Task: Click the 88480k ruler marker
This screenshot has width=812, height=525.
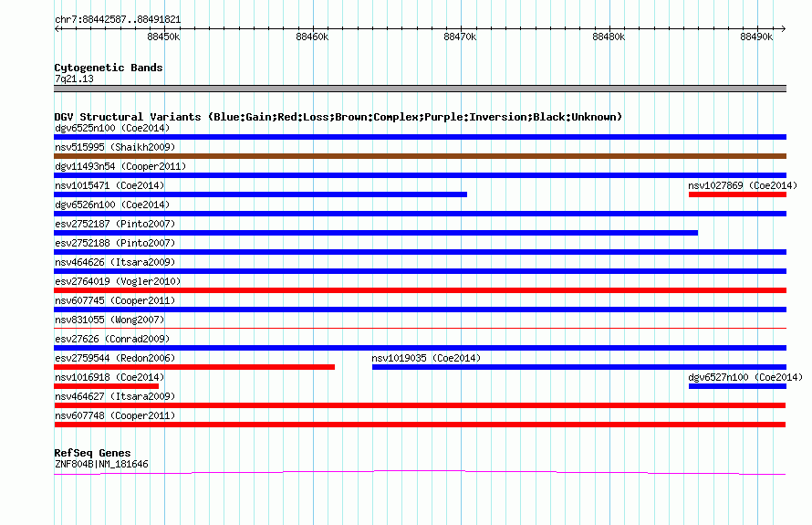Action: click(x=609, y=37)
